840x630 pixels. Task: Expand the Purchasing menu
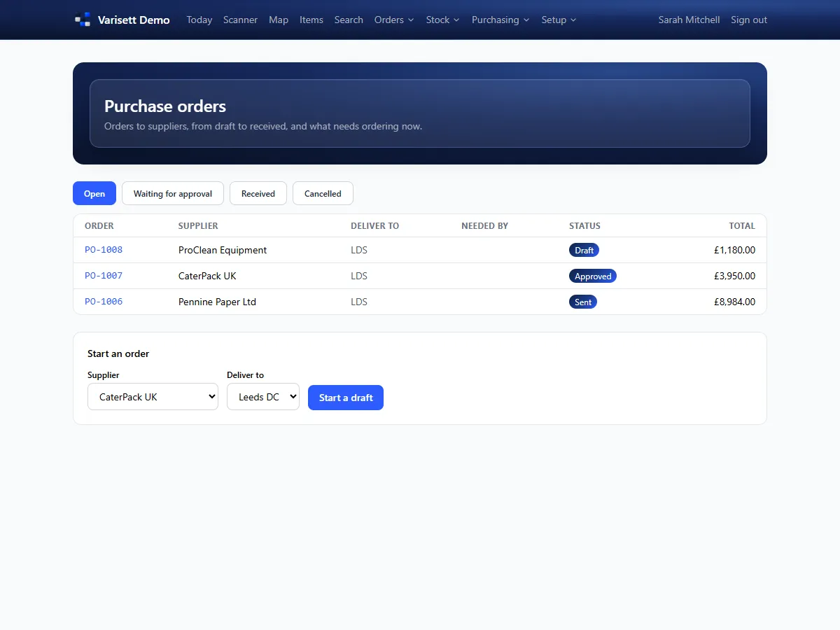point(500,20)
